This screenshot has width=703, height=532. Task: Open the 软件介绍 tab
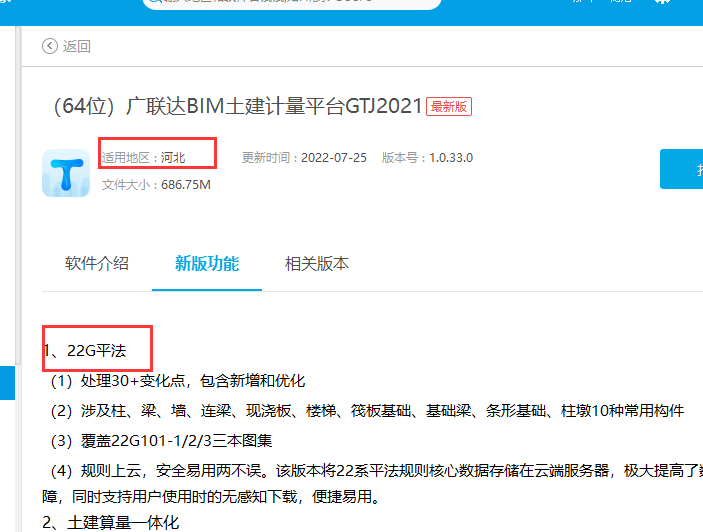tap(97, 264)
